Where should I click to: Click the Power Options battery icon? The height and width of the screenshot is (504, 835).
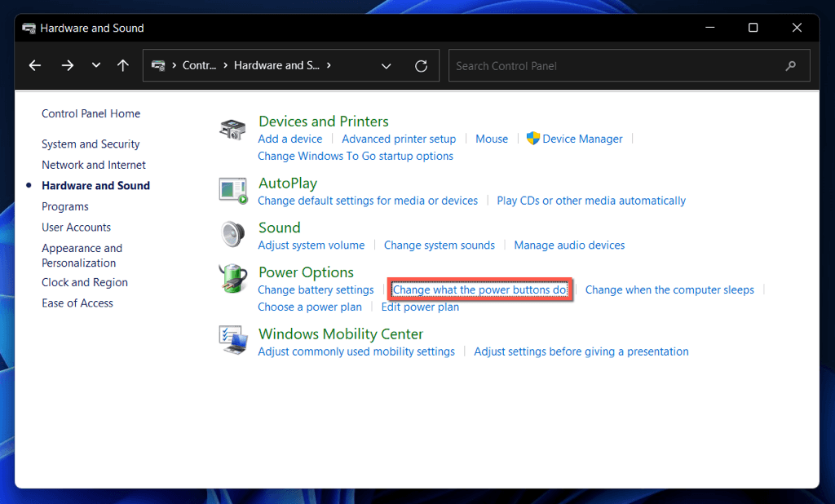[232, 280]
